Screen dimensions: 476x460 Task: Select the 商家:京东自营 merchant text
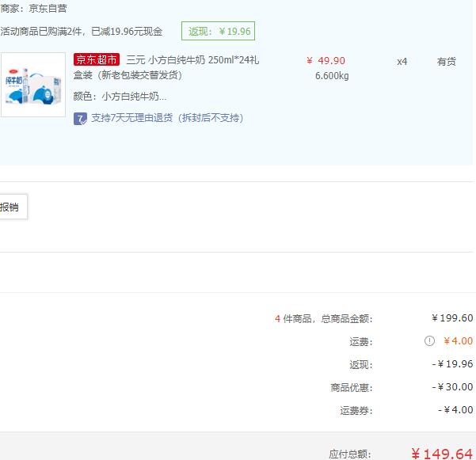[33, 9]
